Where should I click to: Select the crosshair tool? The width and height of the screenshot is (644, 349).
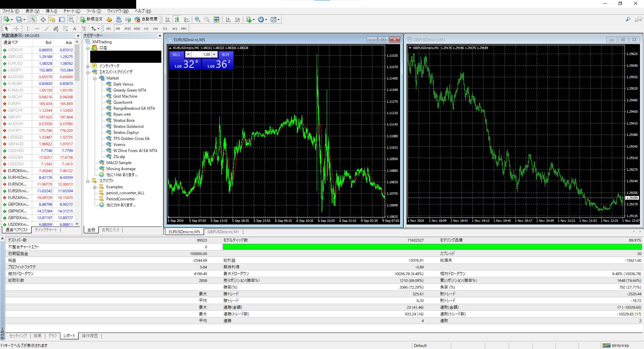[x=16, y=29]
